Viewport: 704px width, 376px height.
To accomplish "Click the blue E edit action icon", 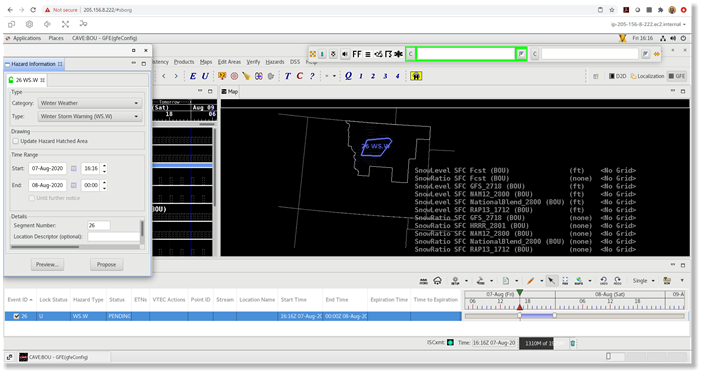I will (x=193, y=76).
